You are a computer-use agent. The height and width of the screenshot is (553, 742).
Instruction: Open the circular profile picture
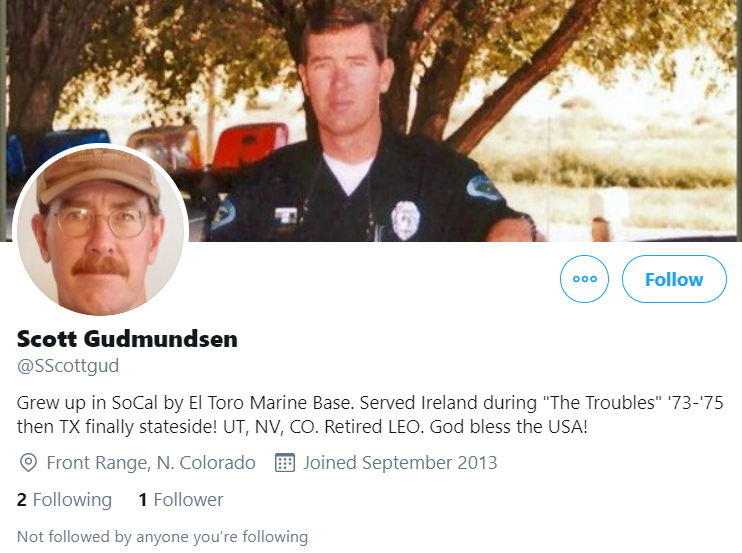[x=101, y=231]
